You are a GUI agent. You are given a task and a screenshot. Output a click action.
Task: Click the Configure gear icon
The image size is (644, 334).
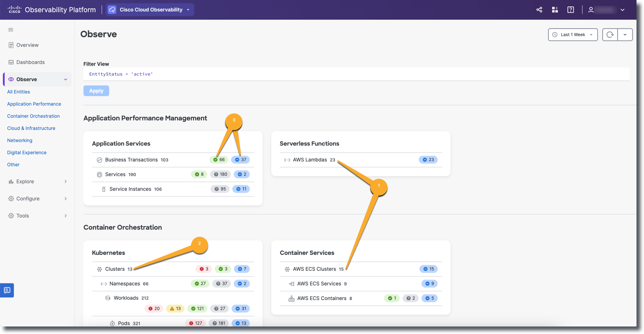[11, 199]
